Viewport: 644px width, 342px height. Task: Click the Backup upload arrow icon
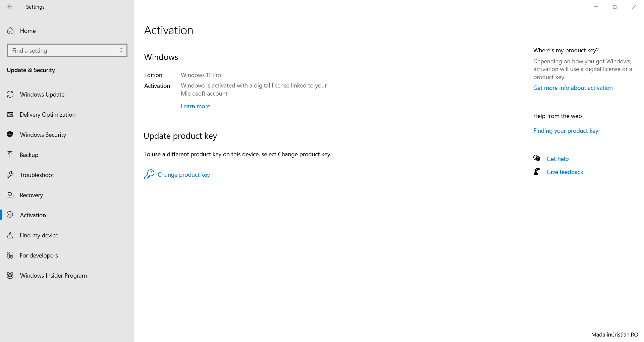point(10,155)
